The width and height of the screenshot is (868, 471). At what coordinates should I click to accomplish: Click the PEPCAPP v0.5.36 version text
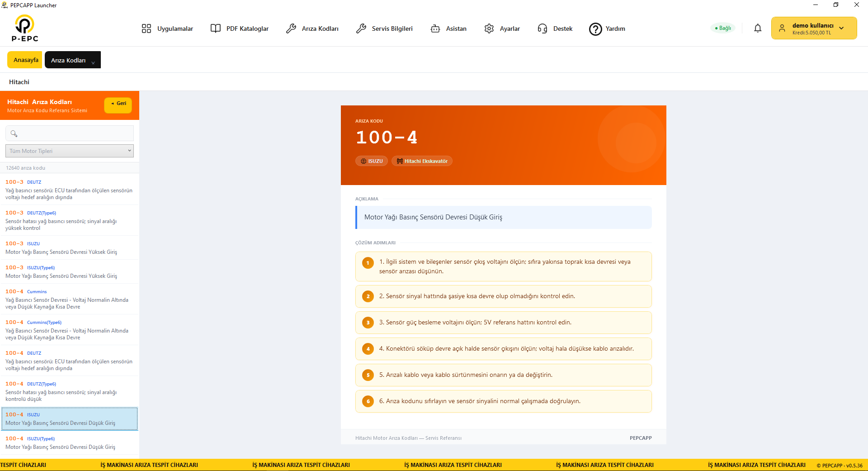pyautogui.click(x=840, y=465)
